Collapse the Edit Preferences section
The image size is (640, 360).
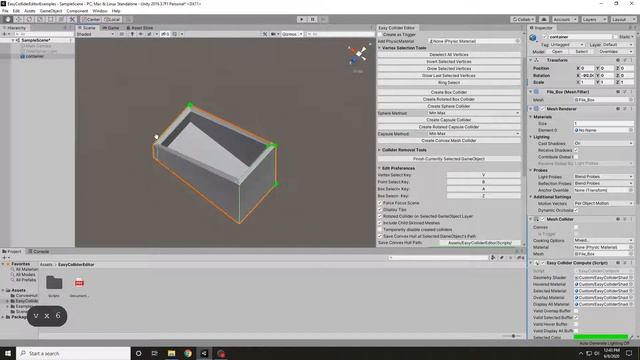point(379,168)
